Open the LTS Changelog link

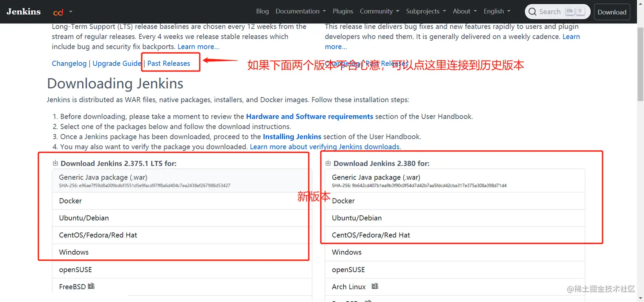(x=69, y=64)
